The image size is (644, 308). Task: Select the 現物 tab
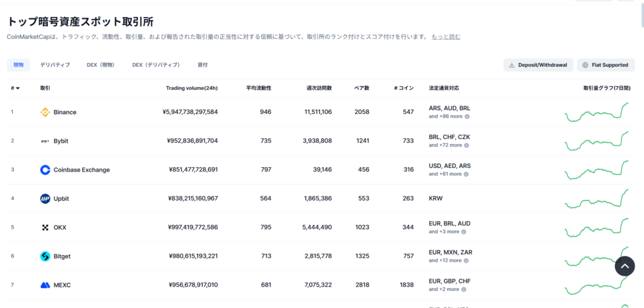18,65
